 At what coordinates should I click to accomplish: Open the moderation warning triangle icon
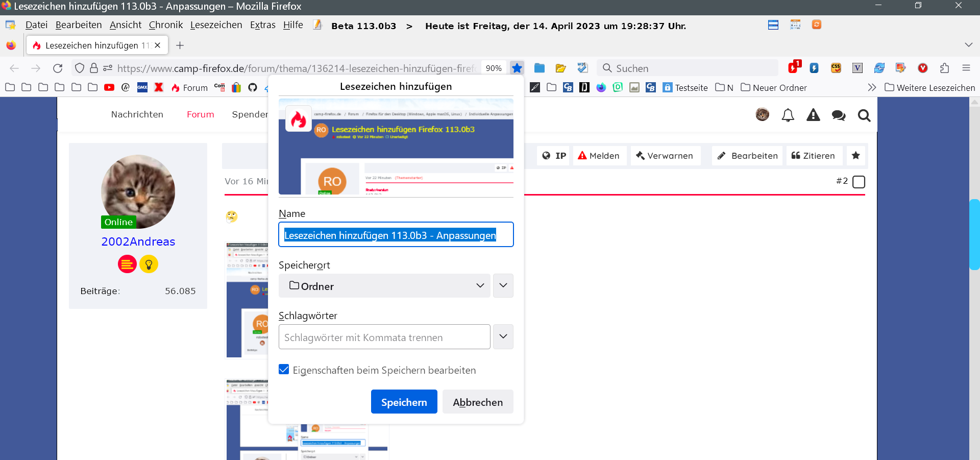(813, 115)
